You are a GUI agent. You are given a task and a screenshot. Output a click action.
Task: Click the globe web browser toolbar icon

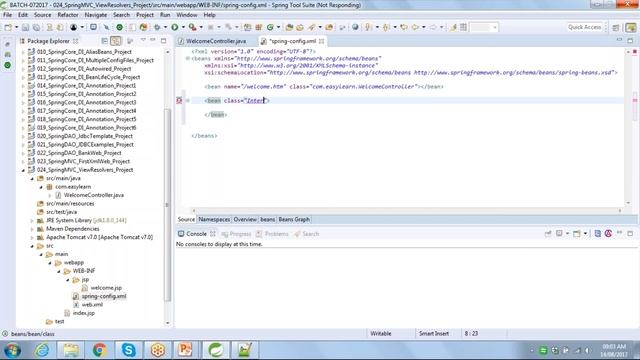coord(355,27)
